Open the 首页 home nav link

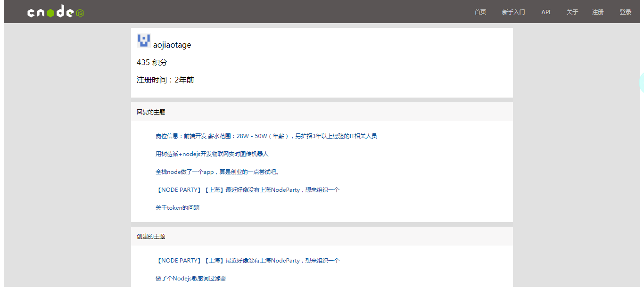[x=480, y=12]
